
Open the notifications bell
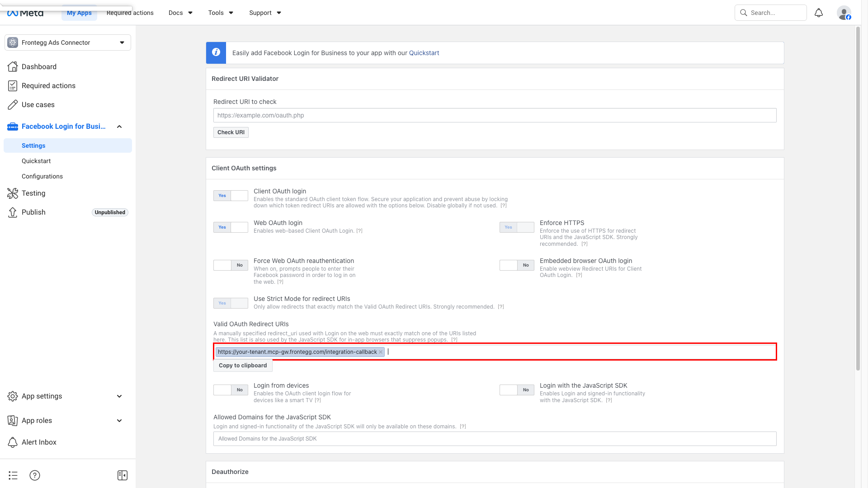coord(819,13)
